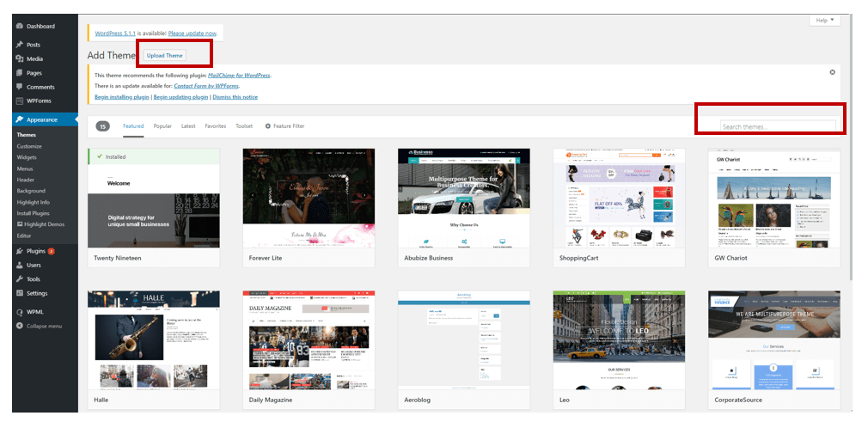Viewport: 868px width, 428px height.
Task: Dismiss the plugin notice with X icon
Action: (x=832, y=72)
